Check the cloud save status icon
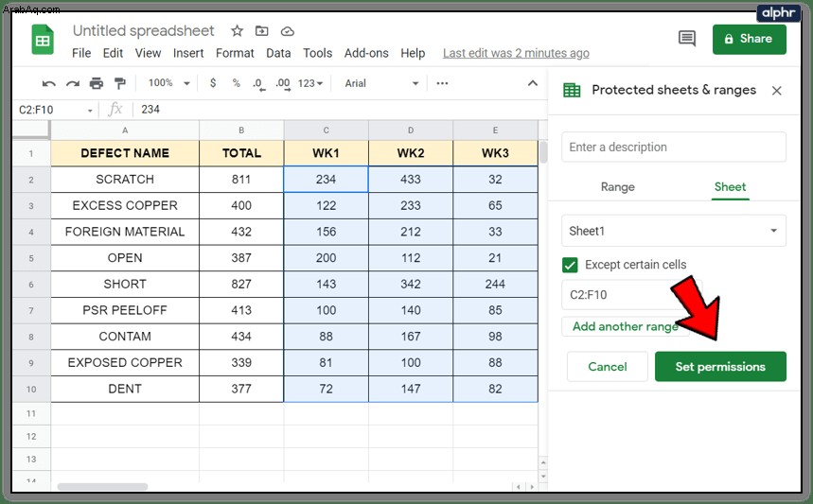Viewport: 813px width, 504px height. tap(287, 31)
